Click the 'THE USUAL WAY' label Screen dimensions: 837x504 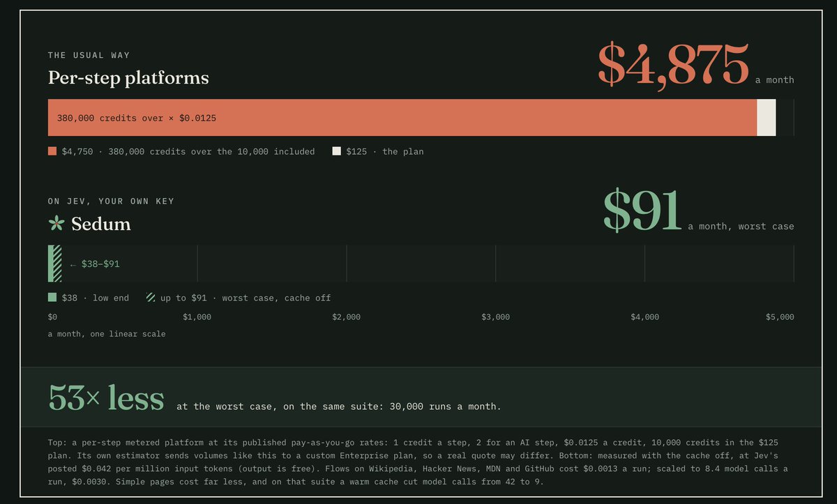(89, 55)
